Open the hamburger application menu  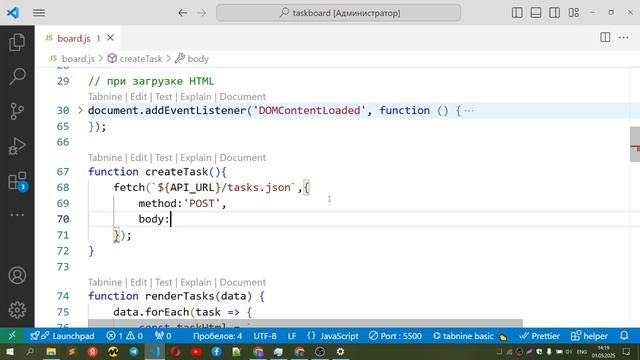click(x=39, y=13)
